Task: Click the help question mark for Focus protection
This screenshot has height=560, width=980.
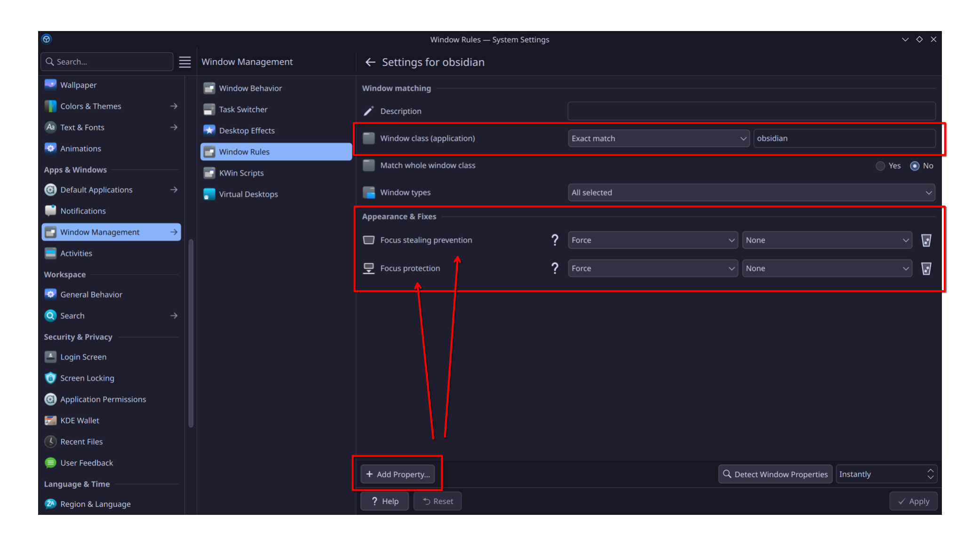Action: pos(555,268)
